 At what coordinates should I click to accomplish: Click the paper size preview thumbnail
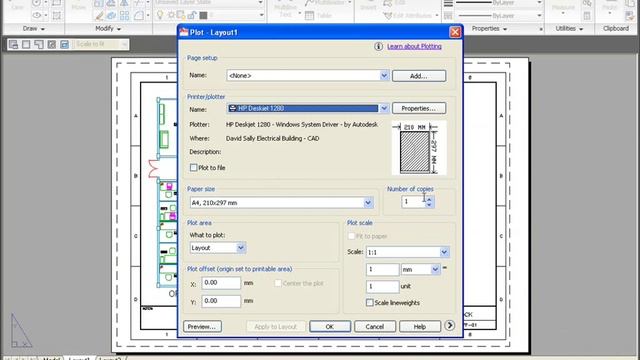point(419,148)
